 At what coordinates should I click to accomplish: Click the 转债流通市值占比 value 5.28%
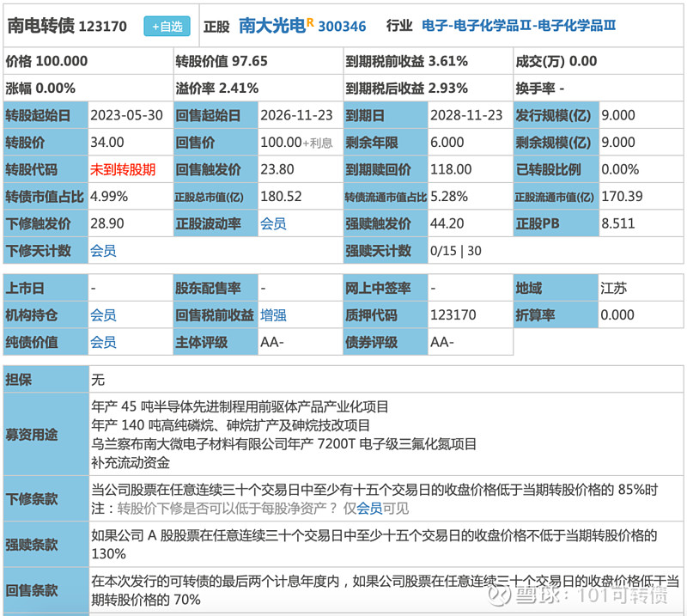click(449, 197)
